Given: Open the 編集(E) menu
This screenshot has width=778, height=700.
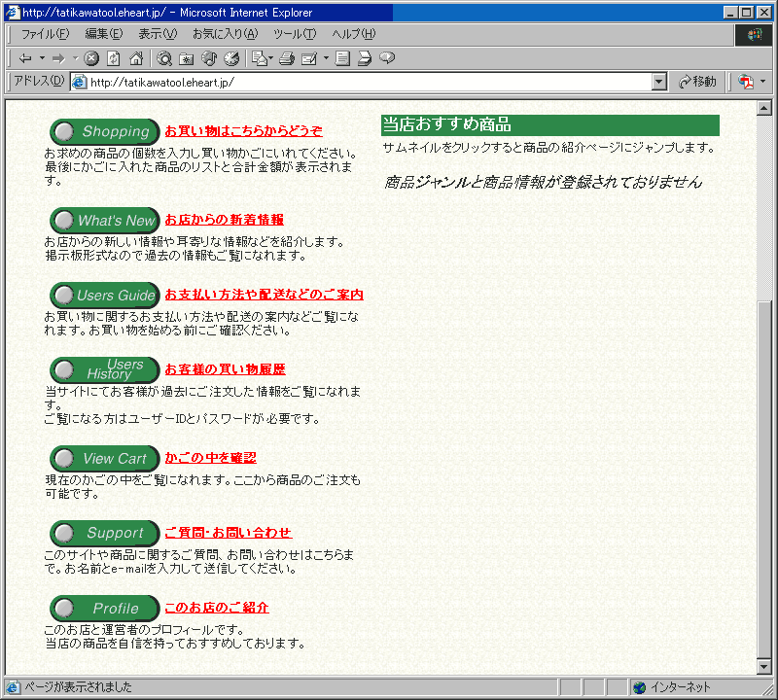Looking at the screenshot, I should [x=104, y=34].
